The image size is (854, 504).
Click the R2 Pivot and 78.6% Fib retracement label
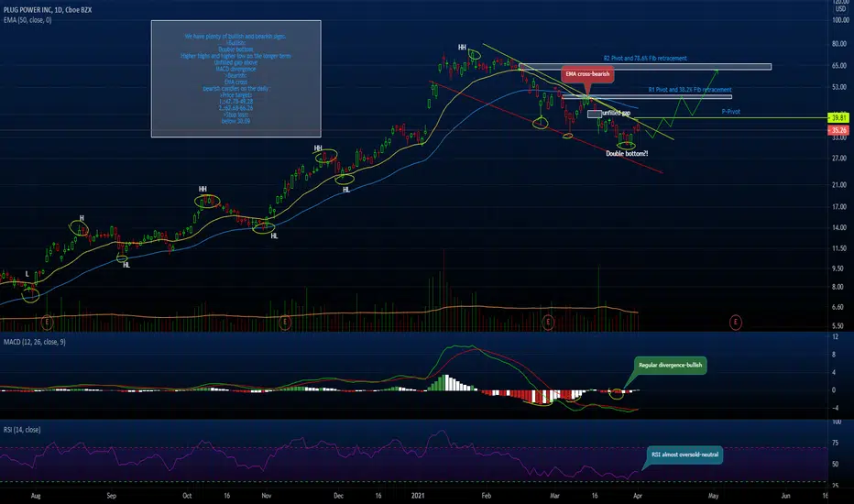[x=645, y=59]
